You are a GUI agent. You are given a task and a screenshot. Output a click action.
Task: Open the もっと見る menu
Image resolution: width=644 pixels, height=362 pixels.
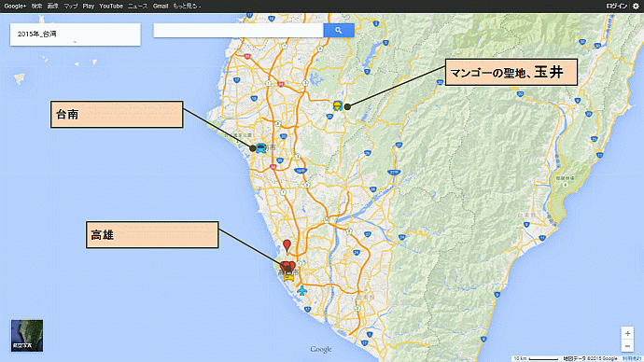point(187,7)
